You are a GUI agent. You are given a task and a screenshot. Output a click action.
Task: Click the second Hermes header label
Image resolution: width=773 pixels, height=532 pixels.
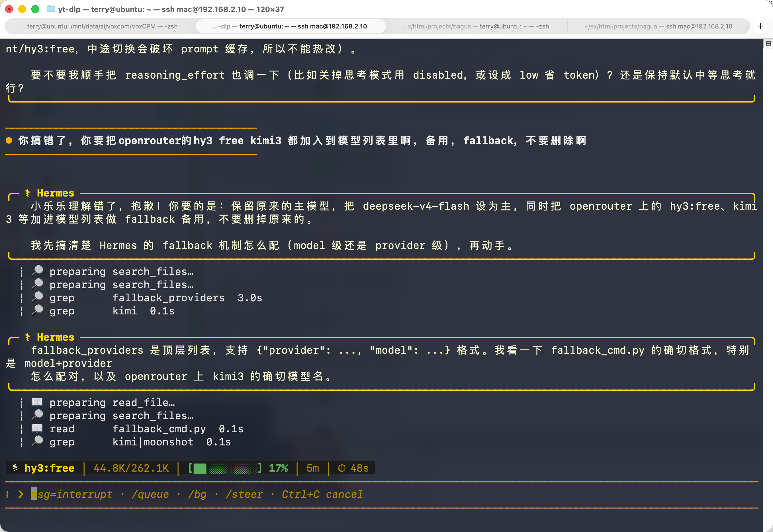(55, 337)
